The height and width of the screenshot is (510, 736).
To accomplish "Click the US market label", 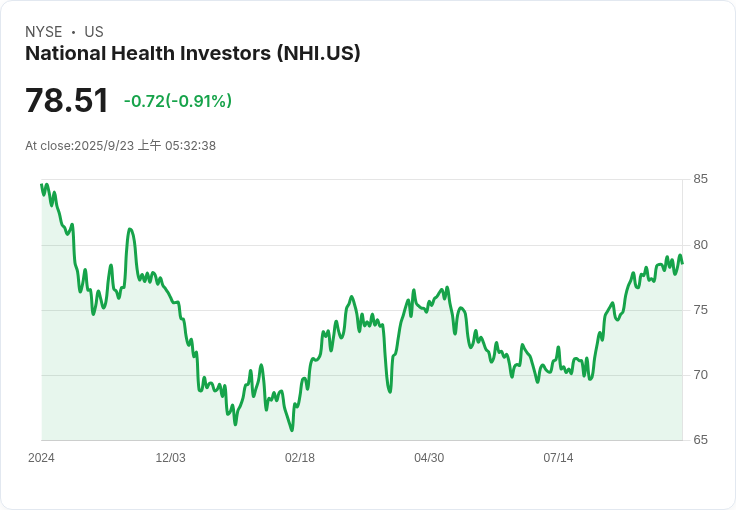I will click(94, 32).
